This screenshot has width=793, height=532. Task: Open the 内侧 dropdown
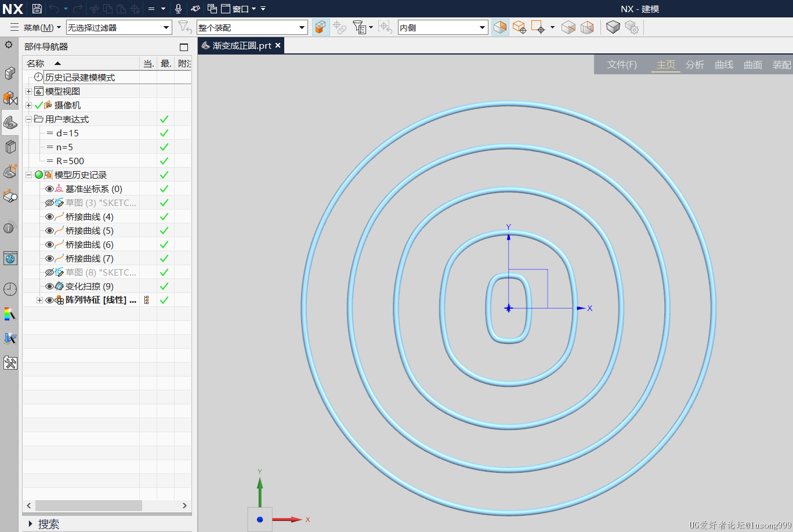coord(443,27)
